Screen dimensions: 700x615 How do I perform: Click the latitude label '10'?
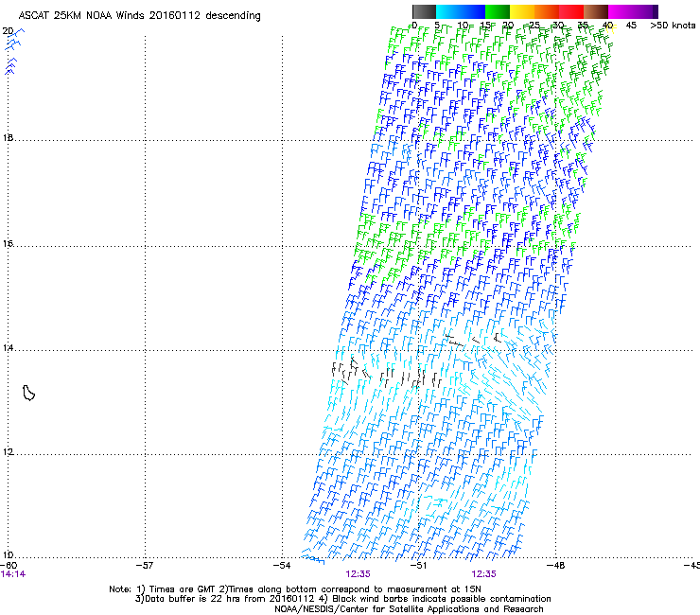(8, 555)
